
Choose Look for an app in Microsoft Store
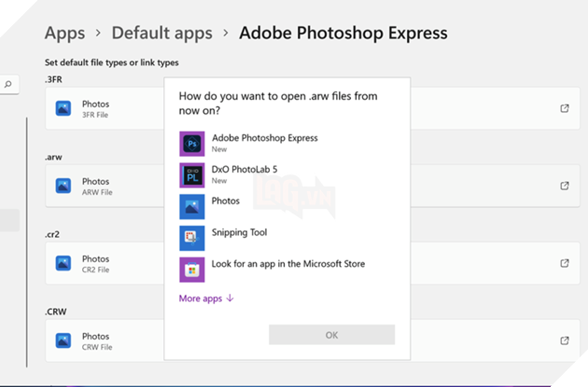point(287,264)
